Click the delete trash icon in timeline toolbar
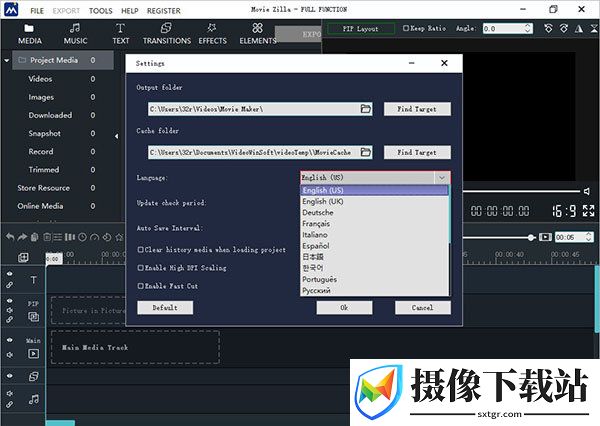The image size is (600, 426). tap(47, 237)
